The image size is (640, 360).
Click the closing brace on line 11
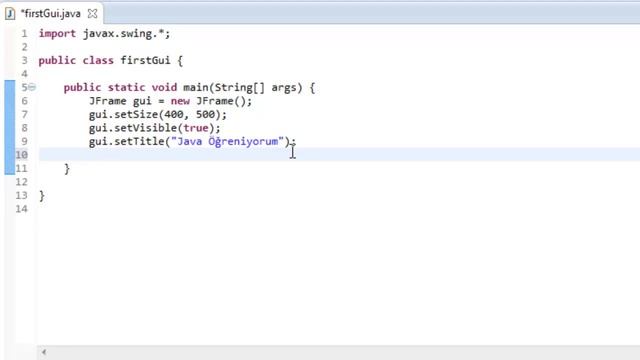pos(67,169)
